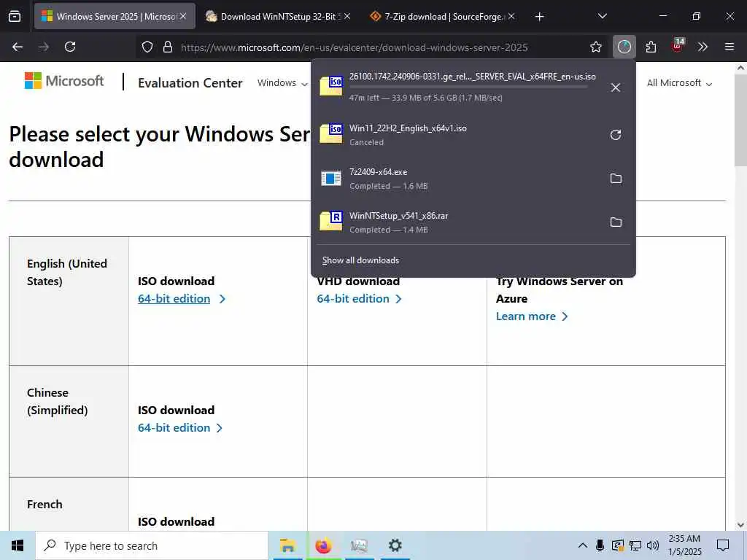Switch to 7-Zip download tab
The width and height of the screenshot is (747, 560).
pos(443,16)
